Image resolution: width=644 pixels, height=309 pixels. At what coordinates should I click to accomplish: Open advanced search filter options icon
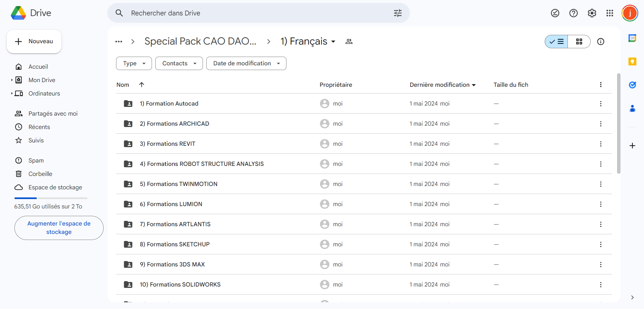pyautogui.click(x=398, y=13)
